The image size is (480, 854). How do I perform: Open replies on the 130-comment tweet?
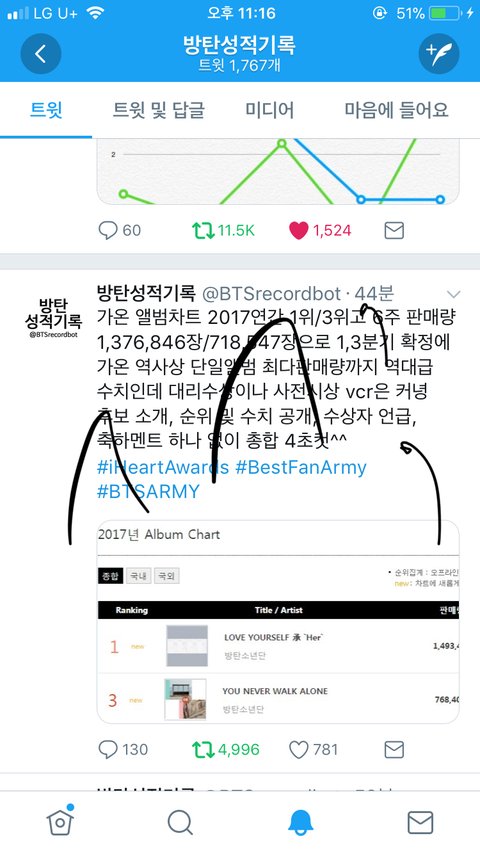coord(123,749)
